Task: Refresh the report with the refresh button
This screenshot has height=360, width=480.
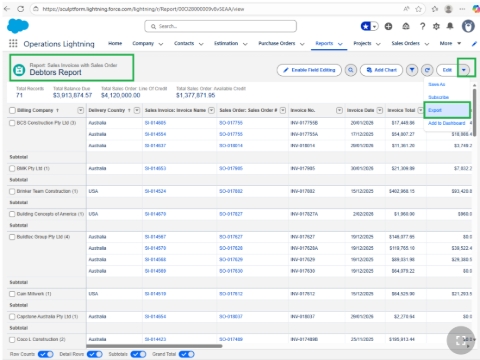Action: pos(427,70)
